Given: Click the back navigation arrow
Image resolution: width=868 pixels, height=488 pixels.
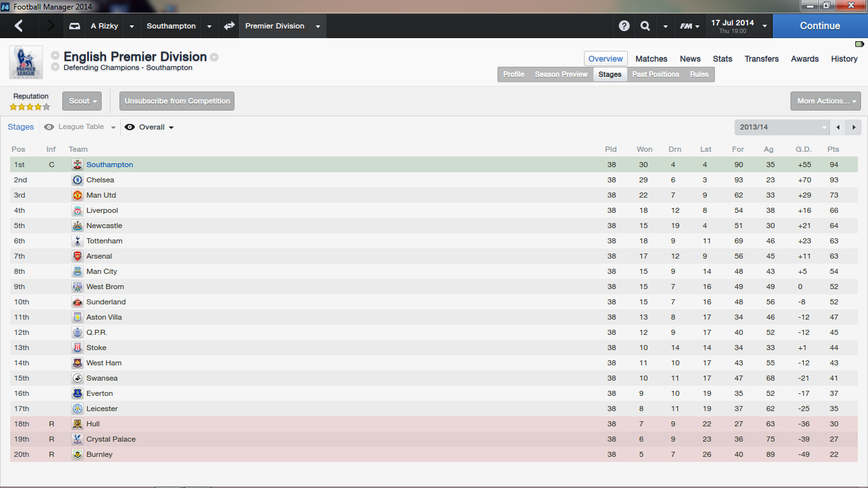Looking at the screenshot, I should [18, 26].
